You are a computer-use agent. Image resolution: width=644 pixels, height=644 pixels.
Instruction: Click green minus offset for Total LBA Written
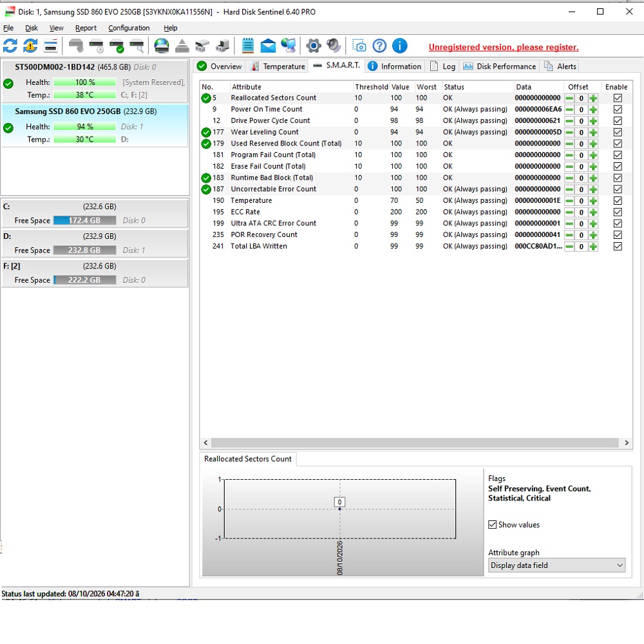pos(569,247)
